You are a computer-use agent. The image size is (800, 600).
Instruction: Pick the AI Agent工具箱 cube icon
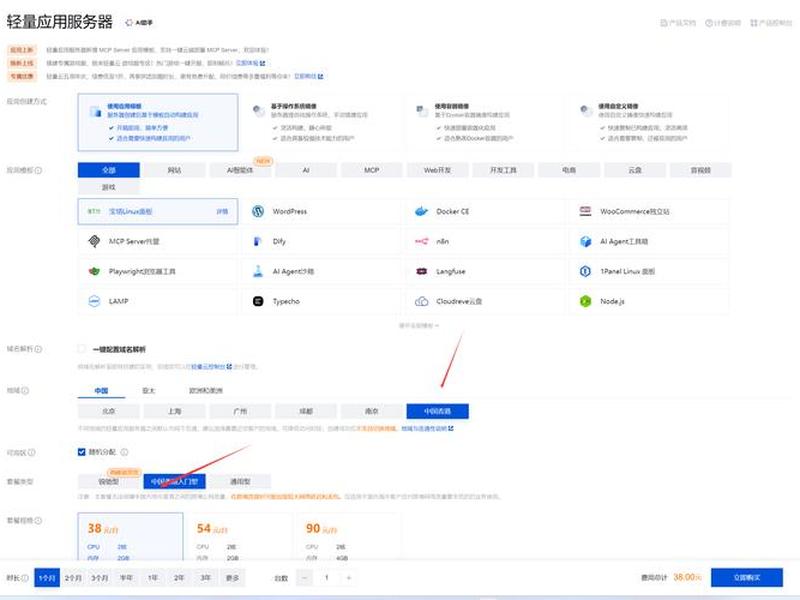pyautogui.click(x=585, y=241)
